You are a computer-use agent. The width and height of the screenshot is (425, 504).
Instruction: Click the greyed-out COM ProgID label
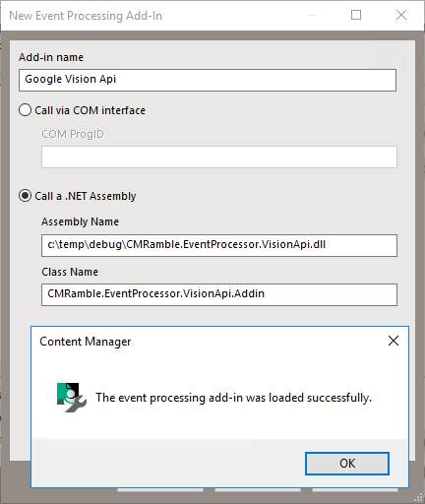(x=73, y=134)
